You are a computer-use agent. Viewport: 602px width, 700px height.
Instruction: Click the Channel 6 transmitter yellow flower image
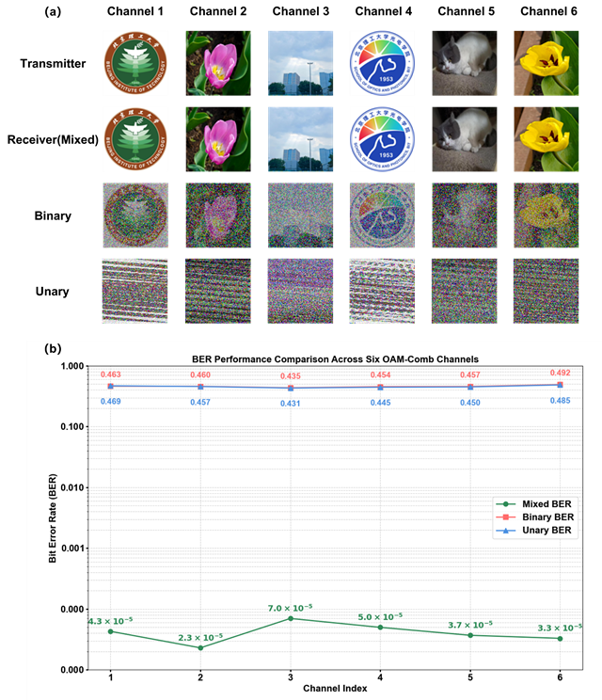547,63
